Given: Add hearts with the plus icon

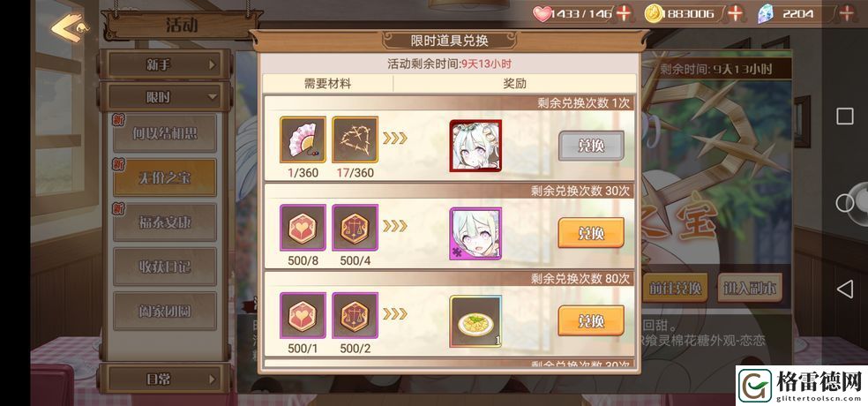Looking at the screenshot, I should (624, 12).
